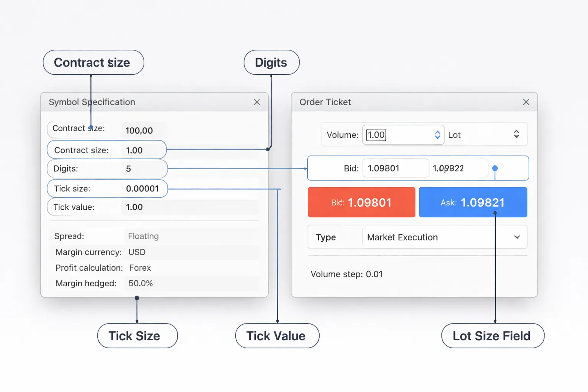Click the Spread value labeled Floating
The width and height of the screenshot is (588, 392).
point(143,236)
